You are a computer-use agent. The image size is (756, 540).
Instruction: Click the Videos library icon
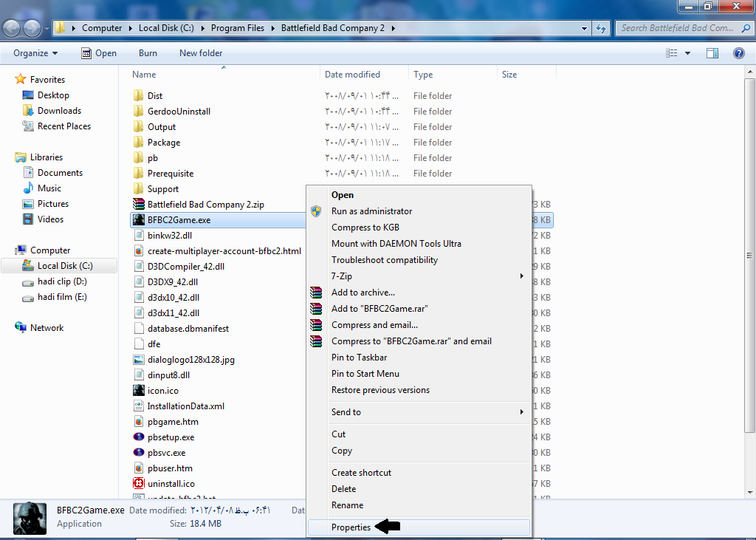[29, 219]
